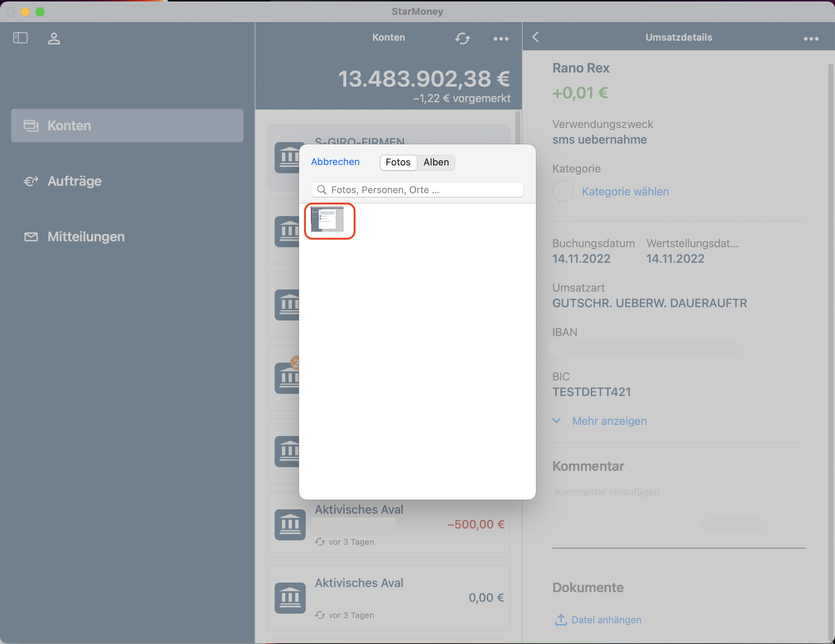The image size is (835, 644).
Task: Go back using the chevron arrow
Action: pyautogui.click(x=536, y=37)
